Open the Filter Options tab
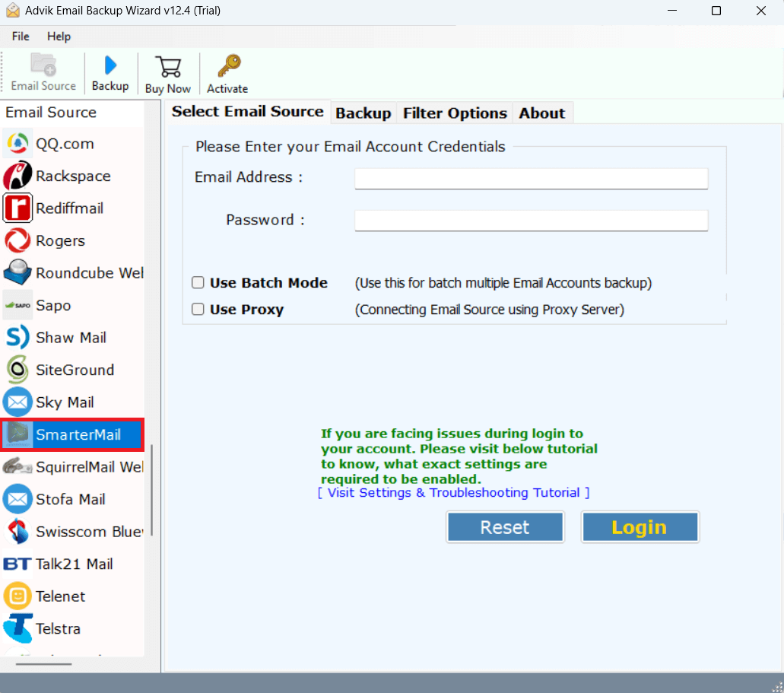Screen dimensions: 784x693 click(x=455, y=113)
